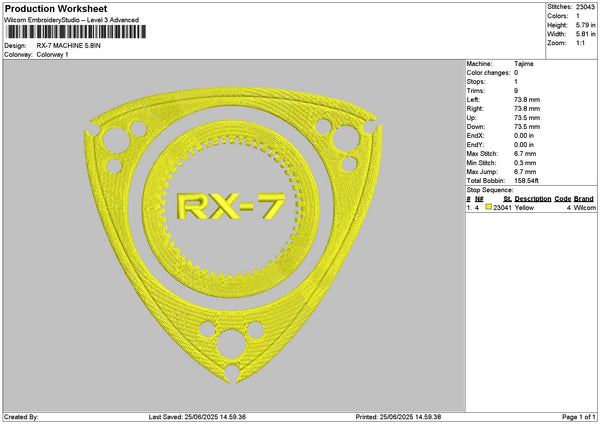This screenshot has height=424, width=600.
Task: Click the 'Color changes:' label
Action: [488, 73]
